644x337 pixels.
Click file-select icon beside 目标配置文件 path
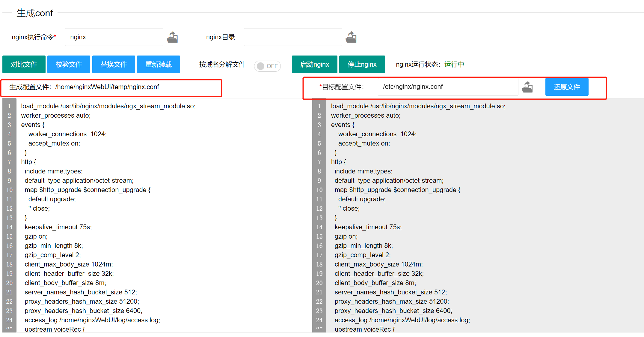(527, 87)
